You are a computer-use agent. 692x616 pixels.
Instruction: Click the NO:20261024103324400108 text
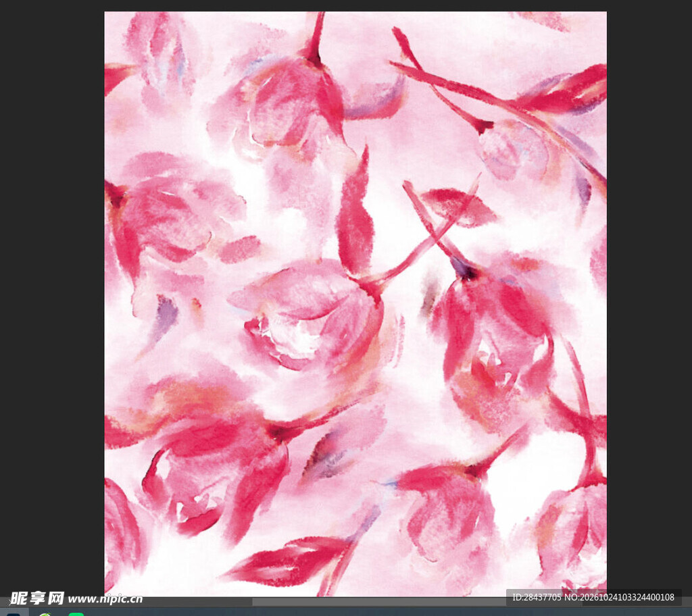tap(620, 597)
